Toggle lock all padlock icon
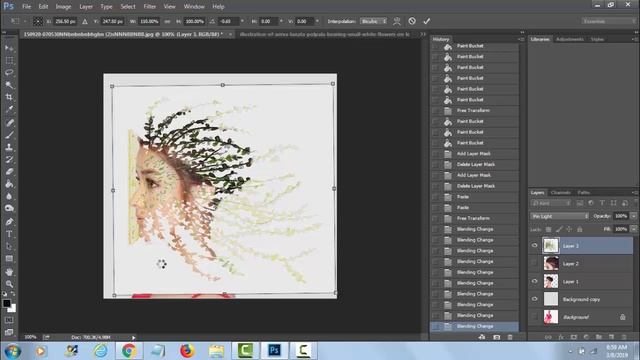 (580, 229)
